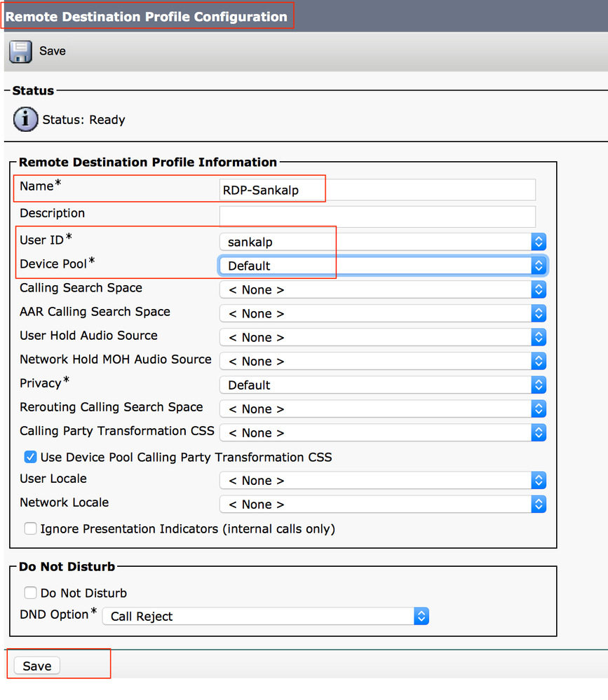Open the Calling Party Transformation CSS dropdown
608x700 pixels.
[x=382, y=432]
